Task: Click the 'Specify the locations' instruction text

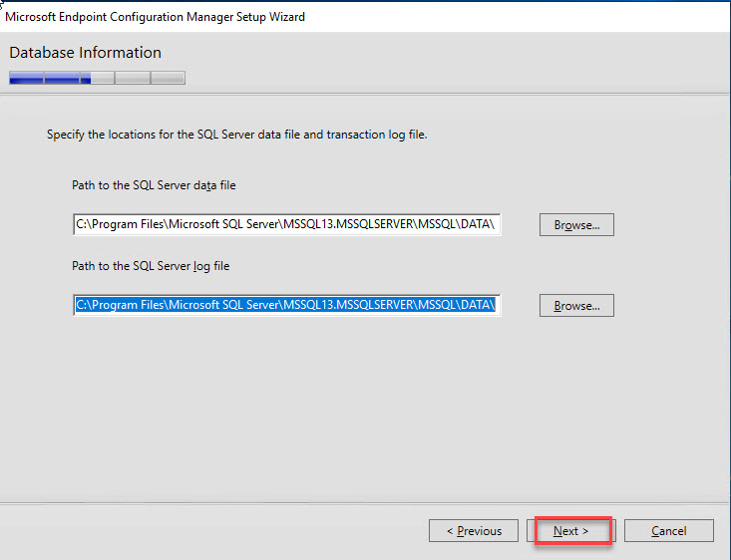Action: 236,134
